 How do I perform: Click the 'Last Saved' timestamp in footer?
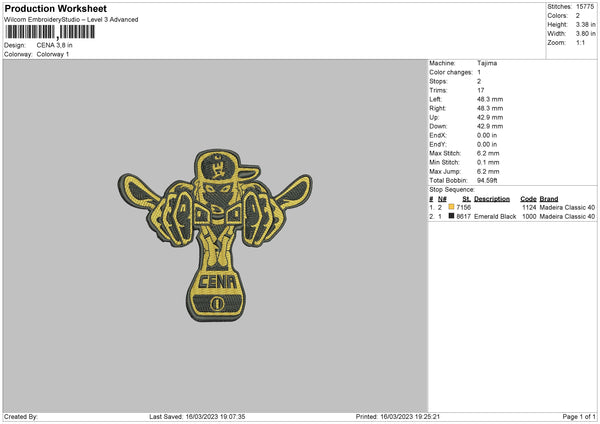point(197,417)
